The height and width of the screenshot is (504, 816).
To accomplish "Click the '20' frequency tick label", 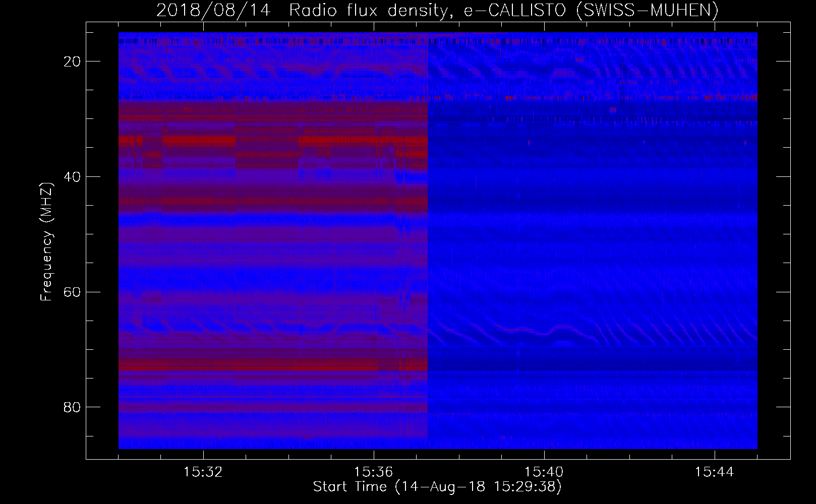I will [73, 61].
